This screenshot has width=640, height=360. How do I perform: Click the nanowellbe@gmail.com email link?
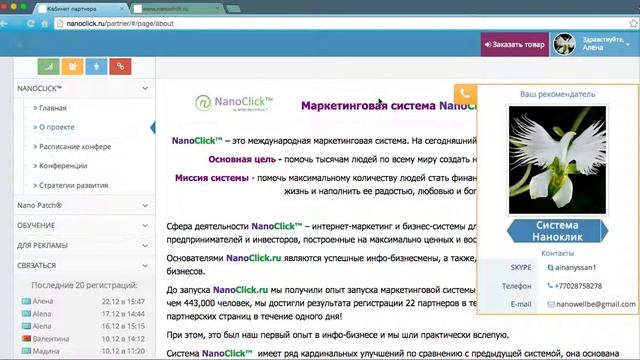596,304
